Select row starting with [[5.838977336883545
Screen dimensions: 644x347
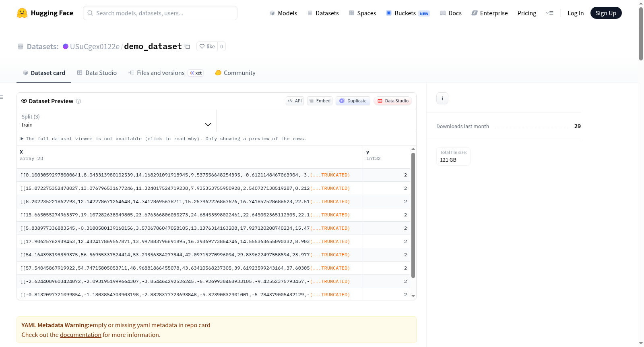point(213,228)
